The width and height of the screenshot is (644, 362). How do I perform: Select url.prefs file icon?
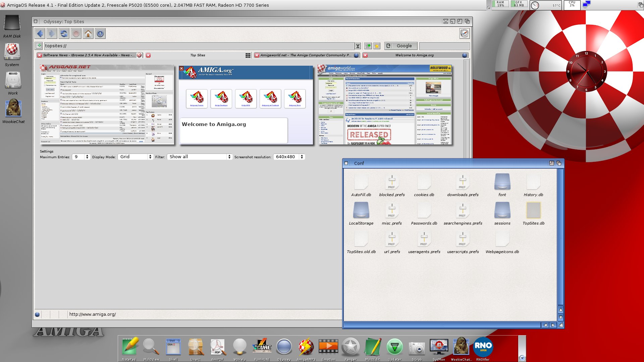click(392, 242)
